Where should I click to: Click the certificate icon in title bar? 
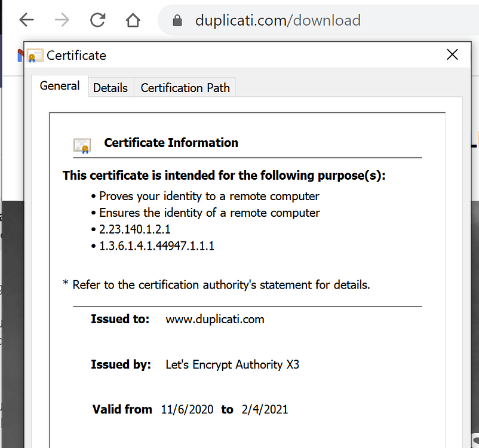tap(35, 56)
